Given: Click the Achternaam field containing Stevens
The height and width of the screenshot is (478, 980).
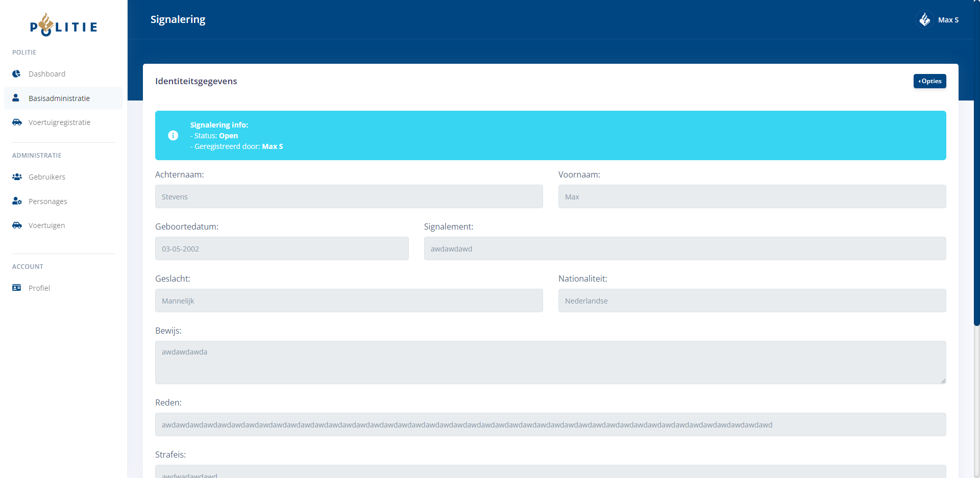Looking at the screenshot, I should (349, 197).
